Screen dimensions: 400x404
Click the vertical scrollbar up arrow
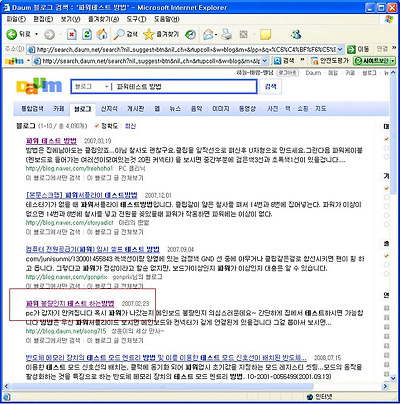coord(393,72)
